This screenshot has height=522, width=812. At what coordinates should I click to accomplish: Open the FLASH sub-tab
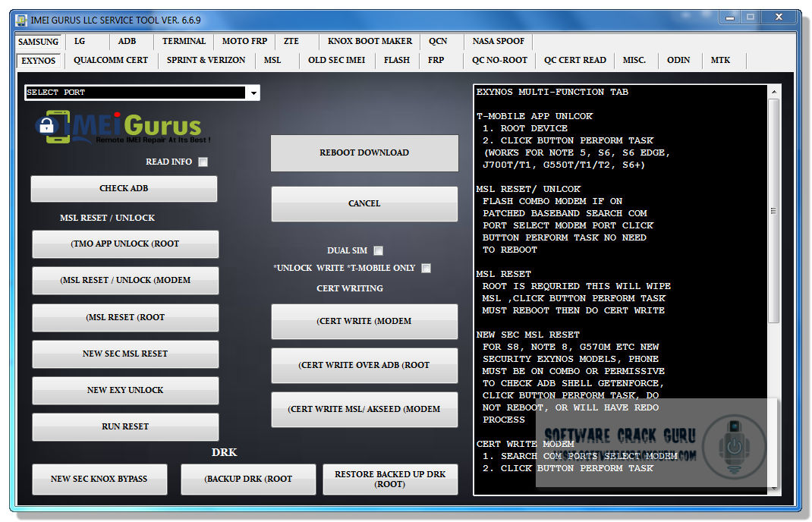[397, 61]
